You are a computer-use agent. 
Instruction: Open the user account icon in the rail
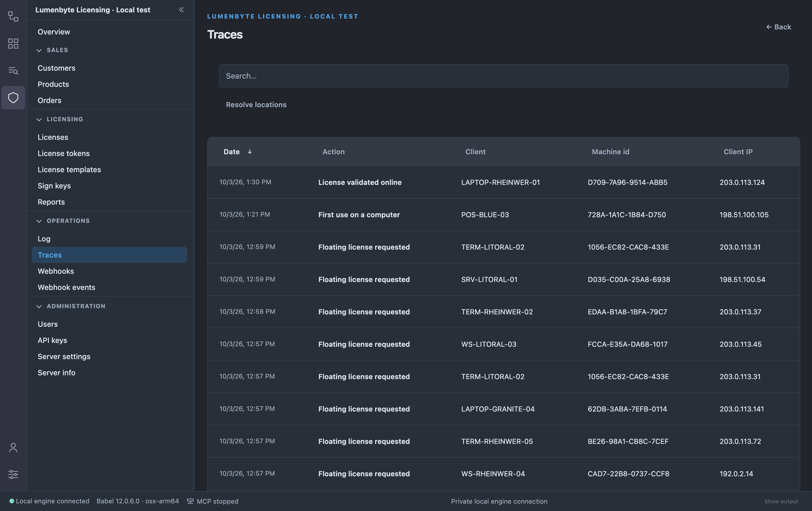(x=13, y=448)
